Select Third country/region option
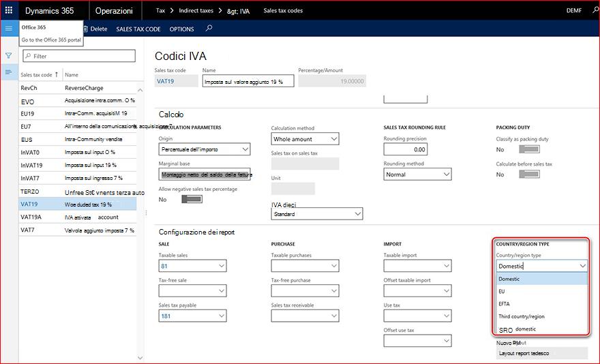600x364 pixels. (541, 316)
